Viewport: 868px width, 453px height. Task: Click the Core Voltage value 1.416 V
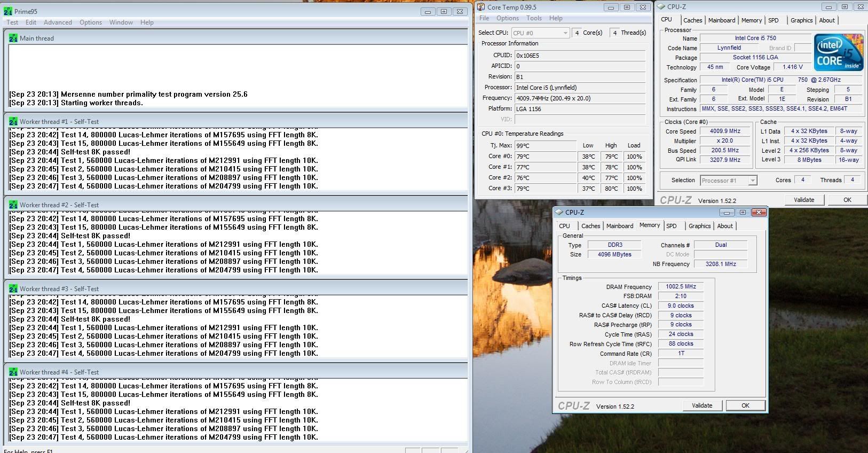click(x=793, y=67)
